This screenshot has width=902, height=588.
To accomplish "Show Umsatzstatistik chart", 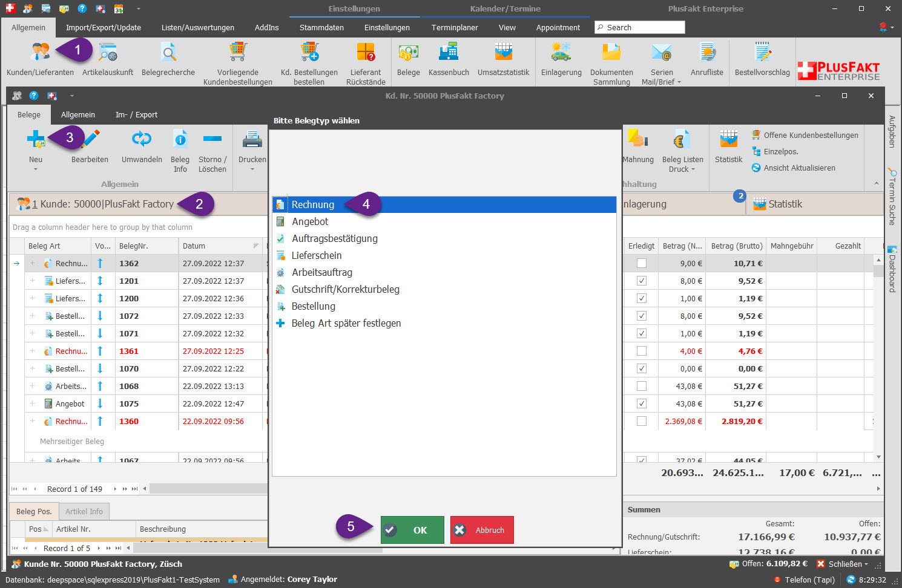I will tap(503, 60).
